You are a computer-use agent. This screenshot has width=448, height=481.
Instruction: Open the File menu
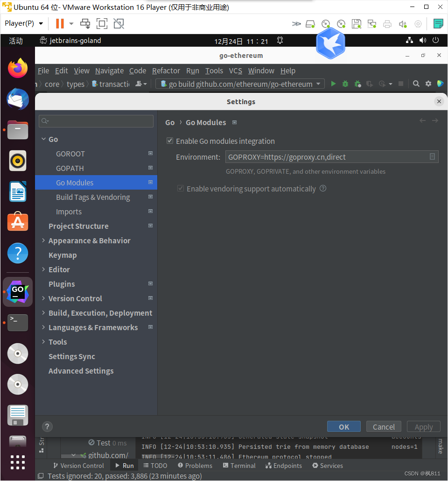click(x=43, y=71)
